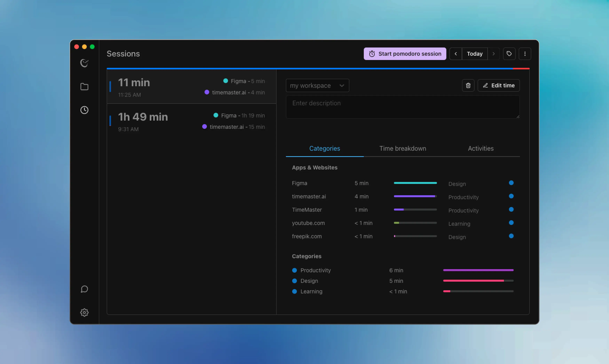This screenshot has width=609, height=364.
Task: Click the Sessions page title
Action: pyautogui.click(x=123, y=54)
